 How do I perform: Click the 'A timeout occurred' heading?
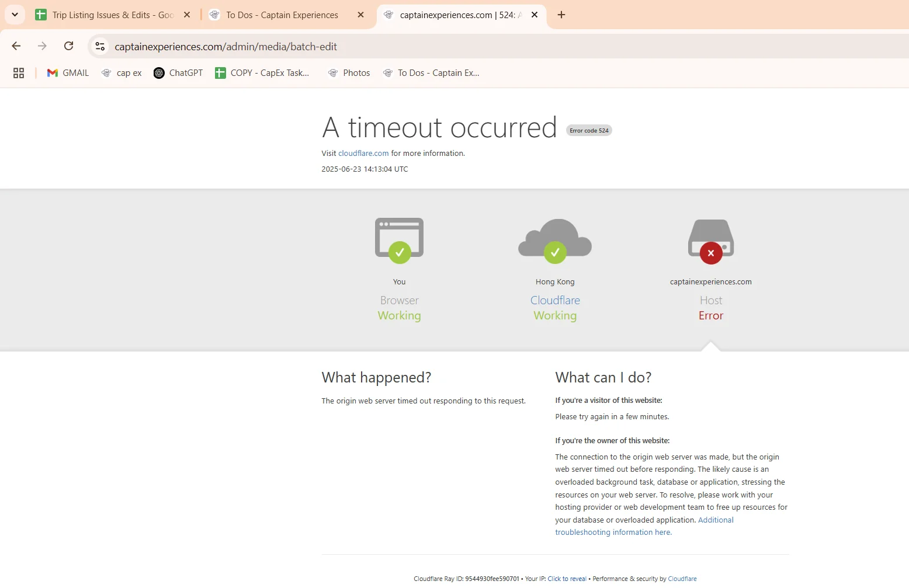coord(439,127)
